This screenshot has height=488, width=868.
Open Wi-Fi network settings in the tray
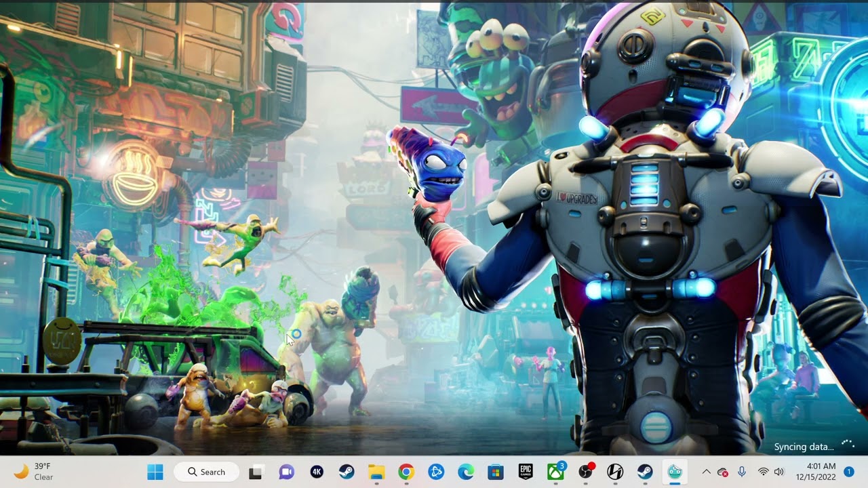pos(763,472)
